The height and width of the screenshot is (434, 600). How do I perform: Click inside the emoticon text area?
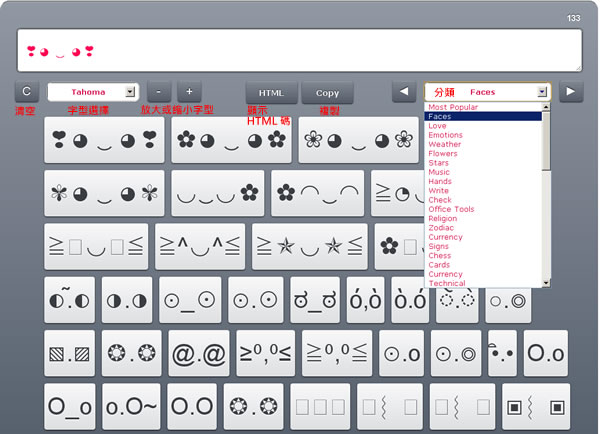click(299, 50)
